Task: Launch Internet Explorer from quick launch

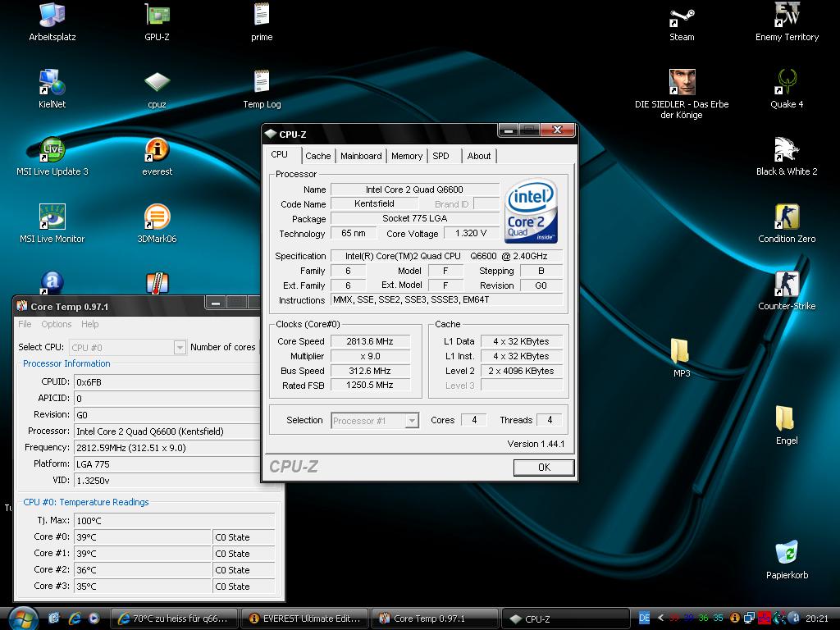Action: click(74, 619)
